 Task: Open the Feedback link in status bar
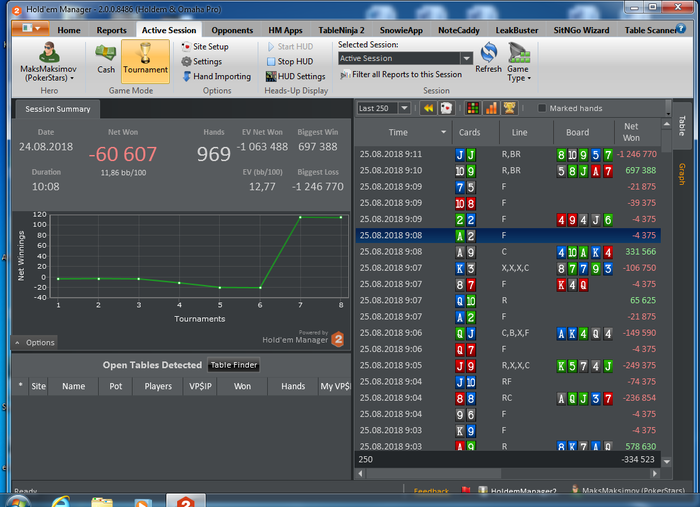point(431,491)
